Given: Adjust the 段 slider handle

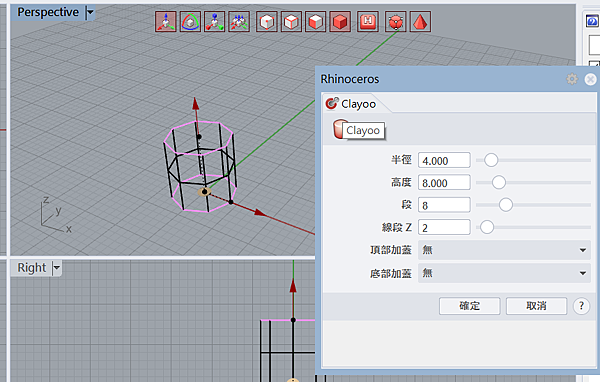Looking at the screenshot, I should 505,205.
